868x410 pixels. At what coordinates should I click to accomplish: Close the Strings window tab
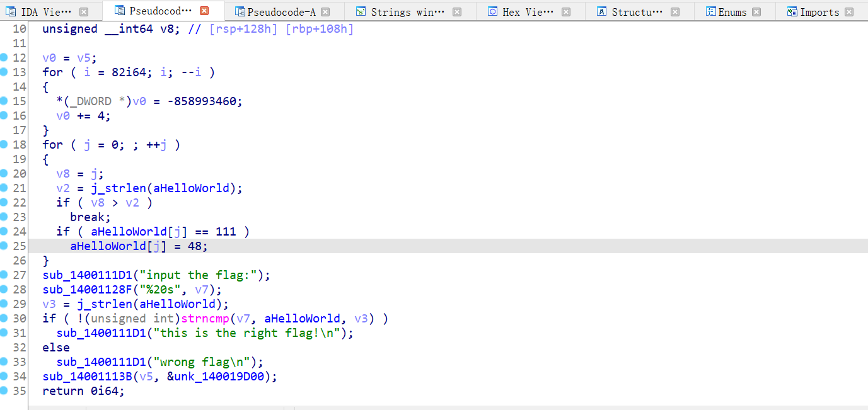tap(457, 12)
